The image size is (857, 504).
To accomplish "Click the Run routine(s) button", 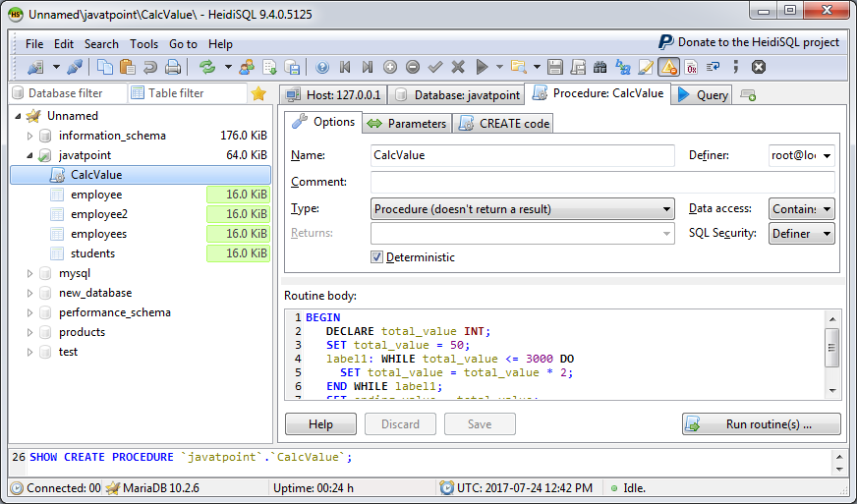I will (762, 424).
